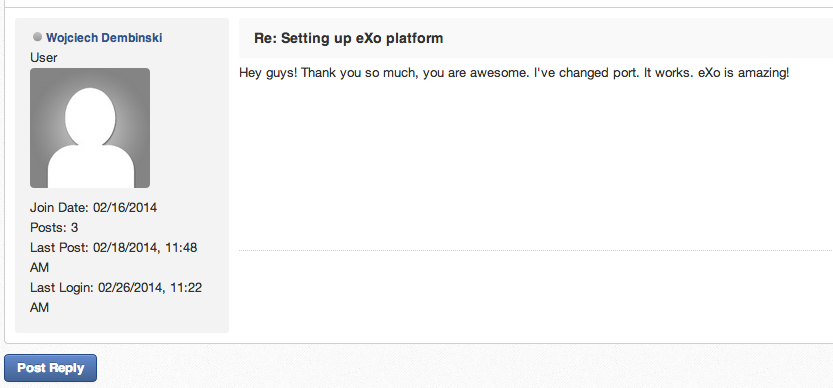Image resolution: width=833 pixels, height=388 pixels.
Task: Click the 'User' role label
Action: pyautogui.click(x=44, y=57)
